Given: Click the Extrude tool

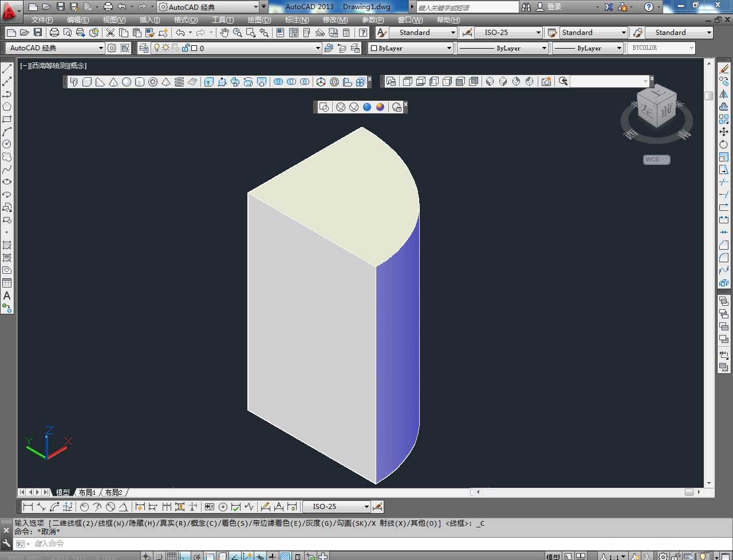Looking at the screenshot, I should (x=208, y=82).
